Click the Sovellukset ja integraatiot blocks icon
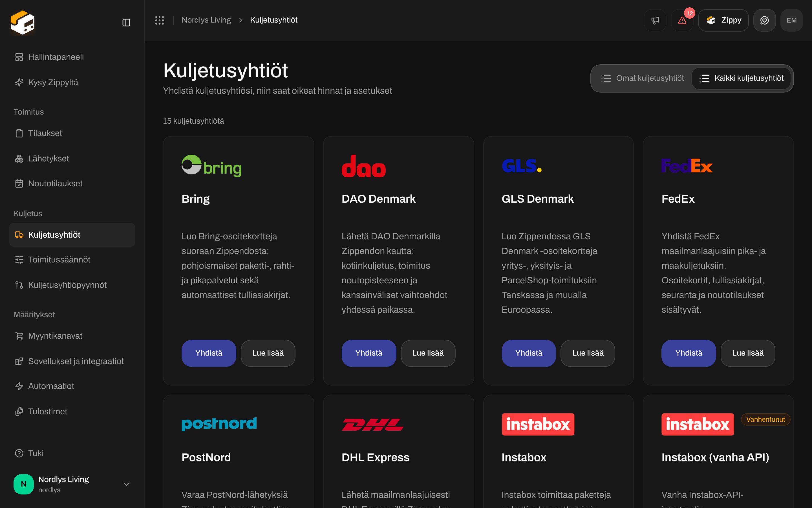This screenshot has height=508, width=812. pyautogui.click(x=19, y=361)
